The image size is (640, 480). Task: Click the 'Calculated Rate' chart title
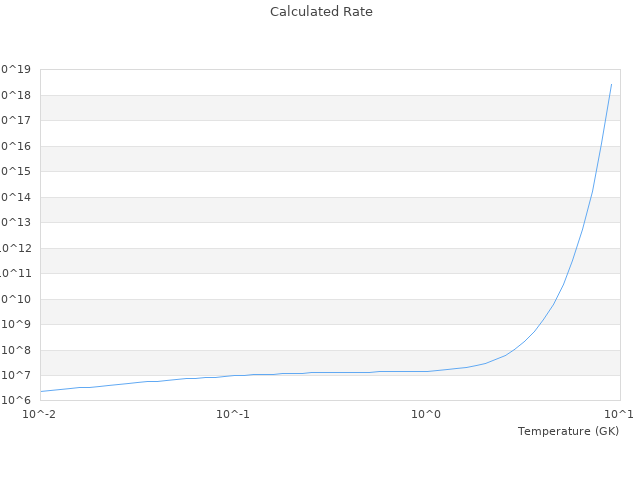coord(321,12)
